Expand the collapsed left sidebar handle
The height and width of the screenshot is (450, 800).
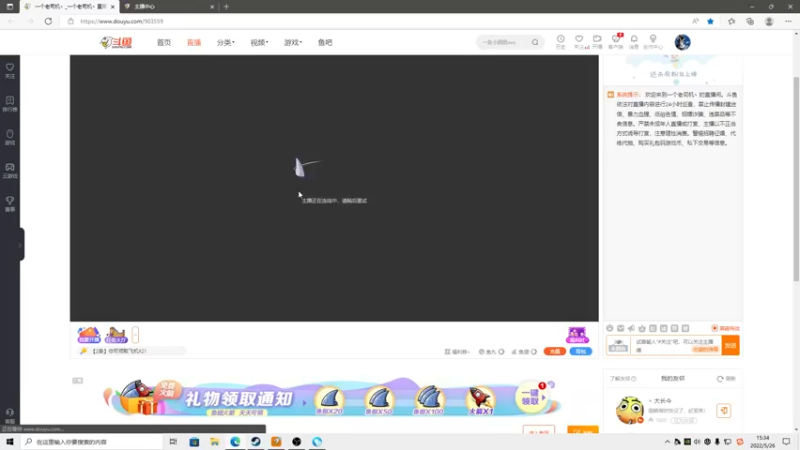pyautogui.click(x=21, y=245)
